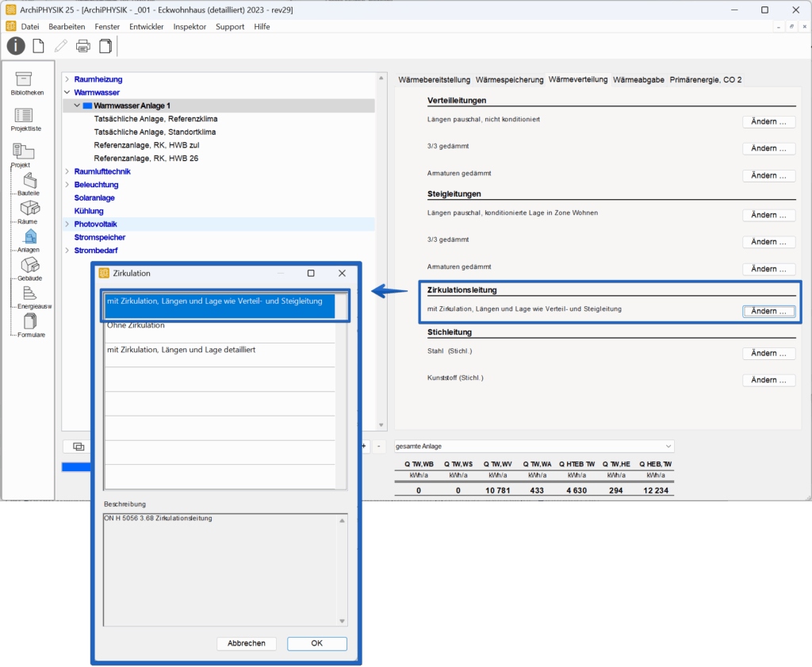Expand the Strombedarf tree node

point(67,250)
